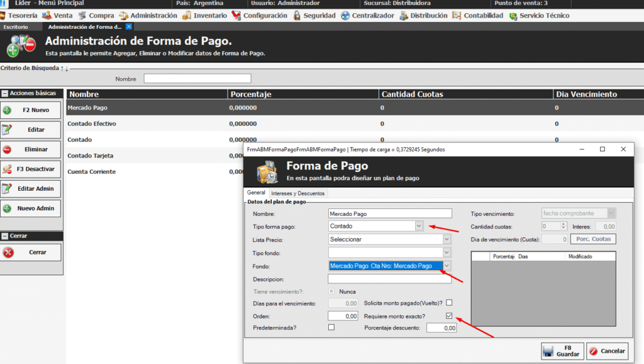Close the Administración de Forma tab
The width and height of the screenshot is (644, 364).
tap(129, 26)
